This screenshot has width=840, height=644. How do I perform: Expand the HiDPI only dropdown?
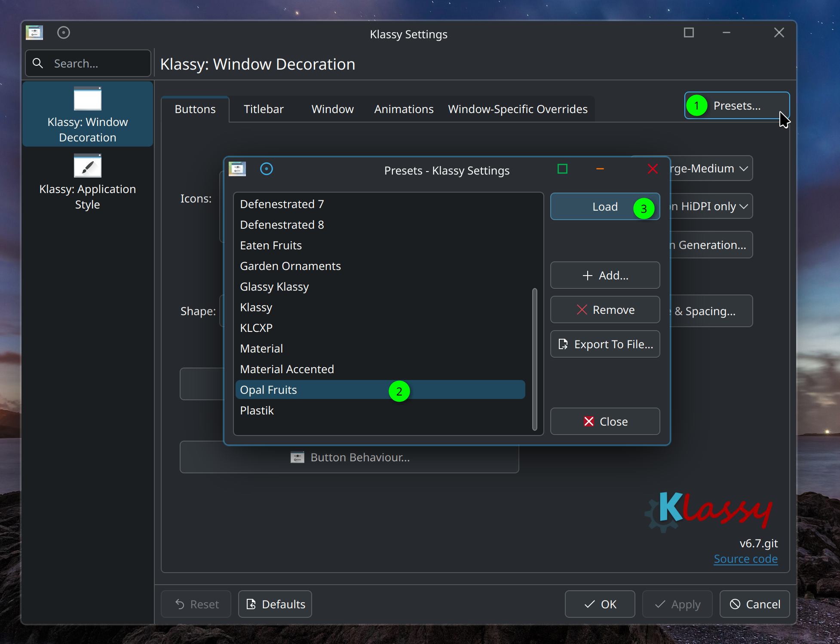click(711, 206)
